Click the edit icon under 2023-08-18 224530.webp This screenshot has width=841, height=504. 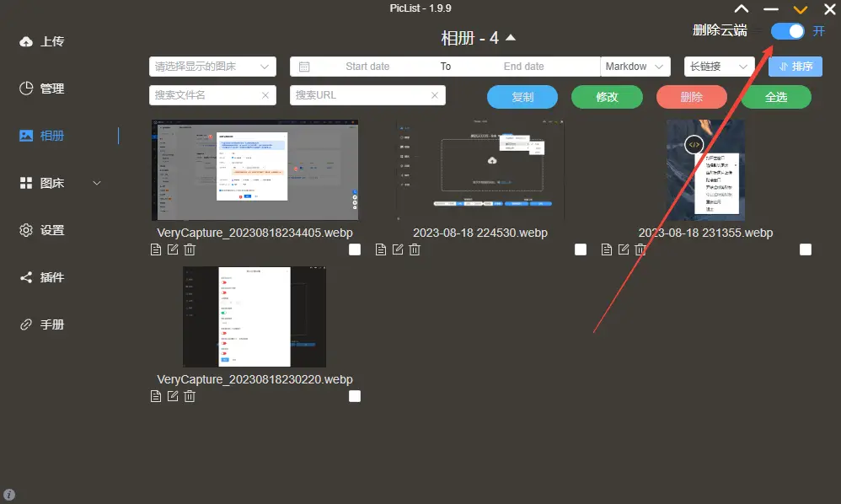399,249
